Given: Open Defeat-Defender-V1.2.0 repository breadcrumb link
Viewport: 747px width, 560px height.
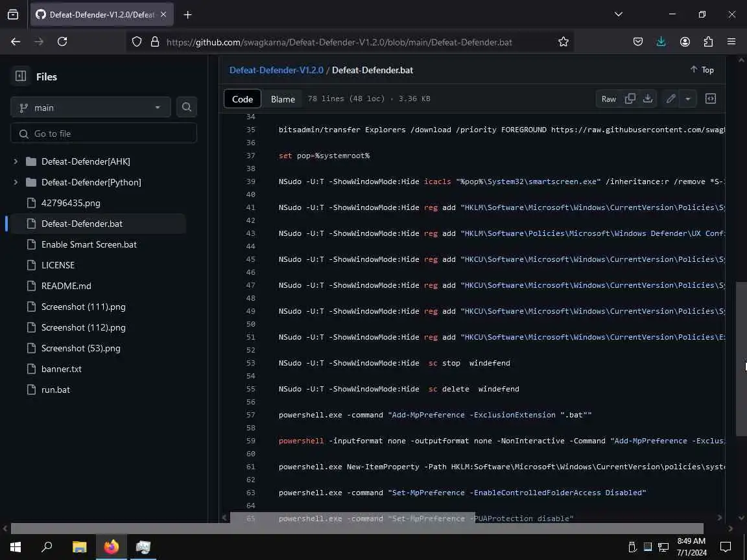Looking at the screenshot, I should point(276,70).
